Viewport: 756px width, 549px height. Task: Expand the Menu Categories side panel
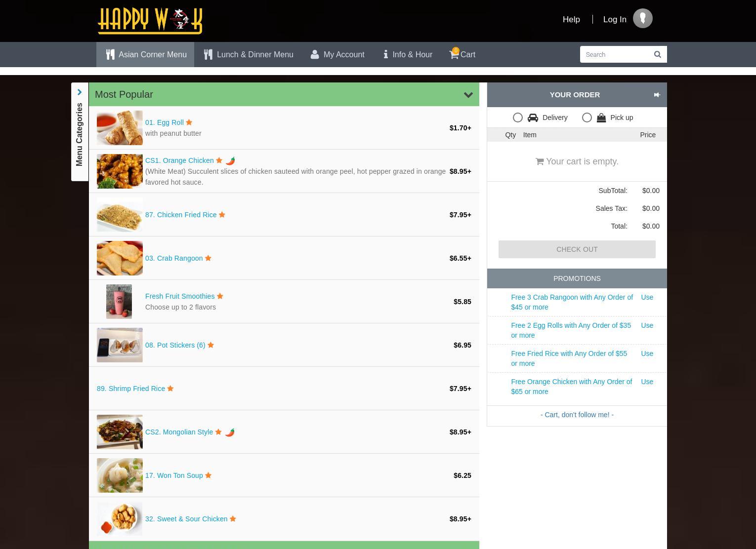click(80, 92)
